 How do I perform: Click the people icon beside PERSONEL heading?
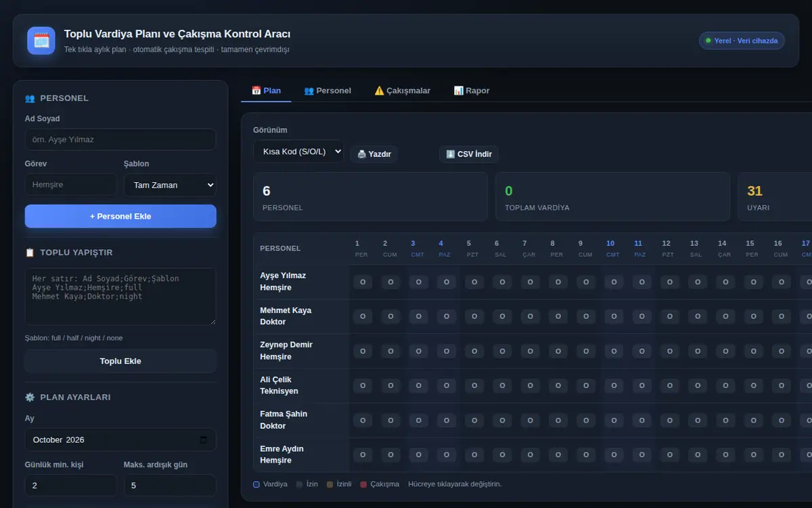pyautogui.click(x=30, y=98)
